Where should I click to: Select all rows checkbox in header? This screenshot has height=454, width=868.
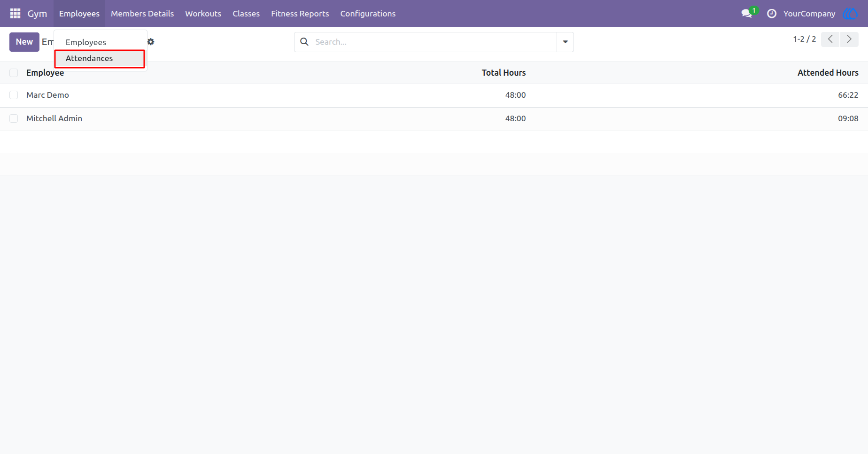pos(14,73)
